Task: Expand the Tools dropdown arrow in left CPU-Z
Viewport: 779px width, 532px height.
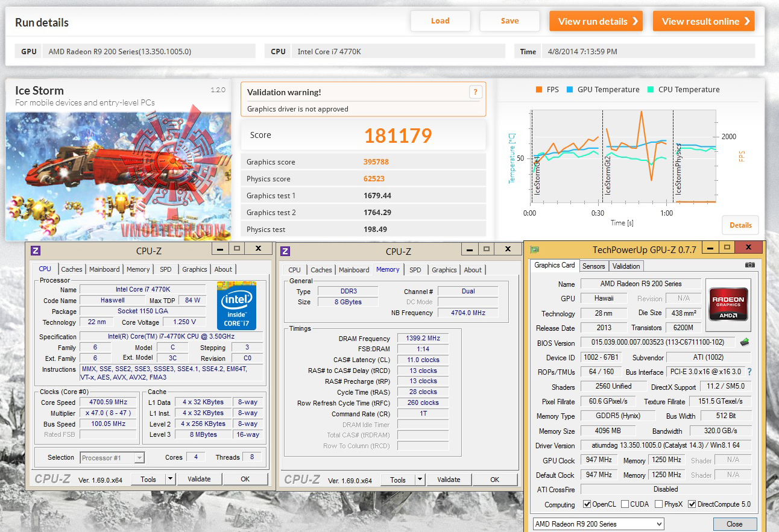Action: (x=170, y=479)
